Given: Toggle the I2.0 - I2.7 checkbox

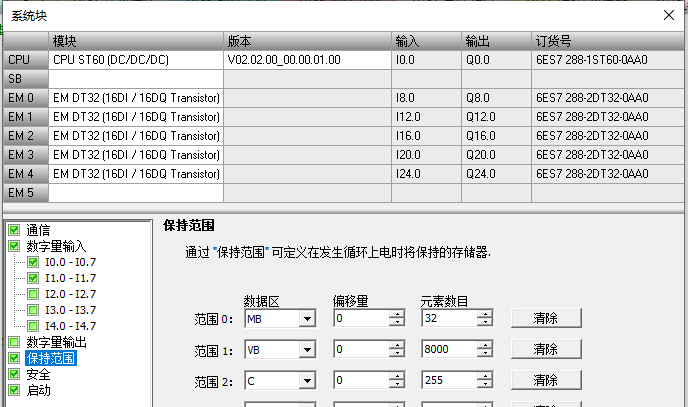Looking at the screenshot, I should pyautogui.click(x=34, y=294).
